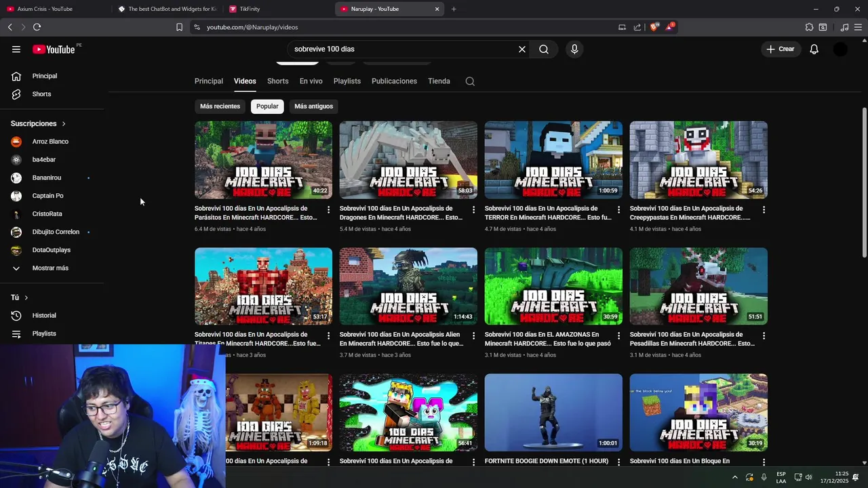Viewport: 868px width, 488px height.
Task: Open a new browser tab
Action: pos(454,9)
